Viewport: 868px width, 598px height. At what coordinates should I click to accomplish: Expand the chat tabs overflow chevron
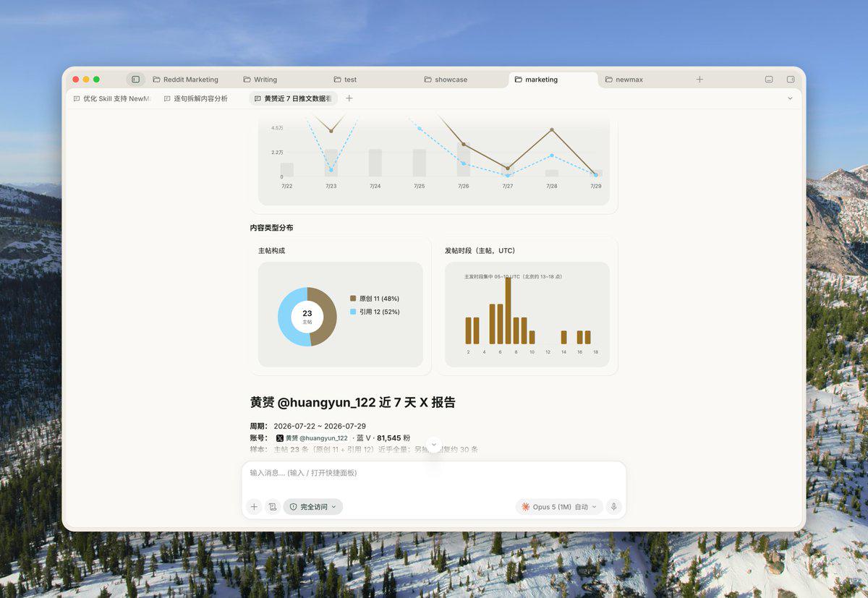pos(790,98)
